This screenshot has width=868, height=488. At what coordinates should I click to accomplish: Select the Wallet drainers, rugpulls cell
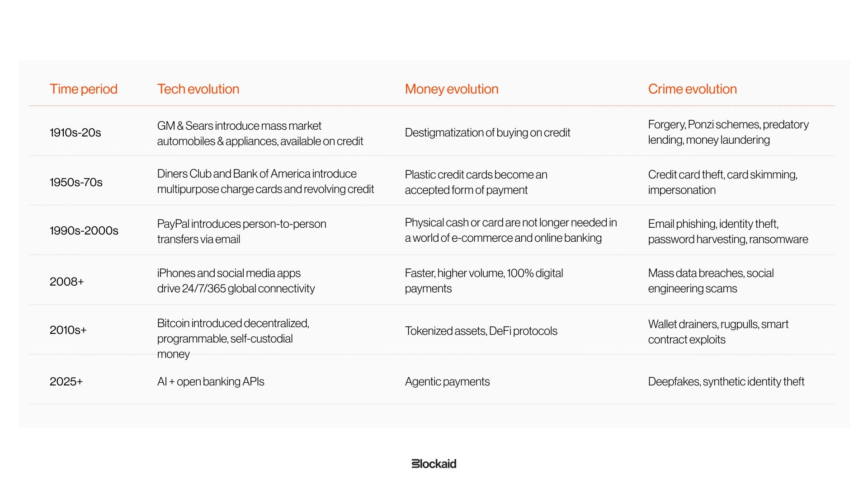pos(718,332)
